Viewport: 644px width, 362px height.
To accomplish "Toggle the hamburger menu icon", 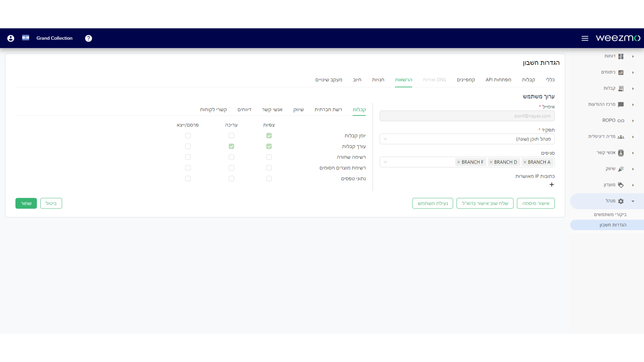I will tap(585, 38).
